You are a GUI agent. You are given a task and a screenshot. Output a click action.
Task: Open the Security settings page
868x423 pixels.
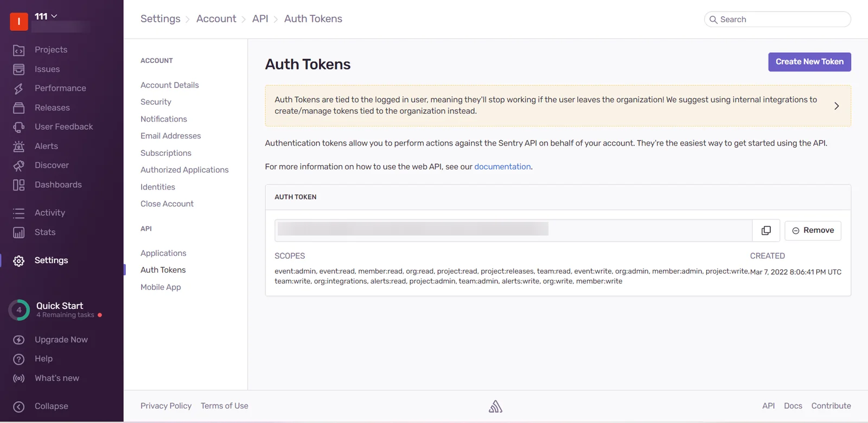point(156,102)
